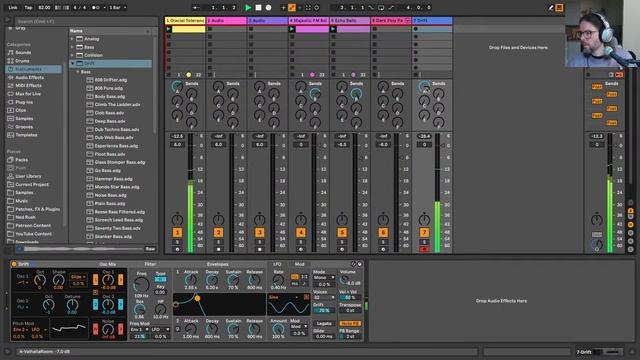This screenshot has width=640, height=360.
Task: Expand the Bass instrument folder below Analog
Action: coord(72,47)
